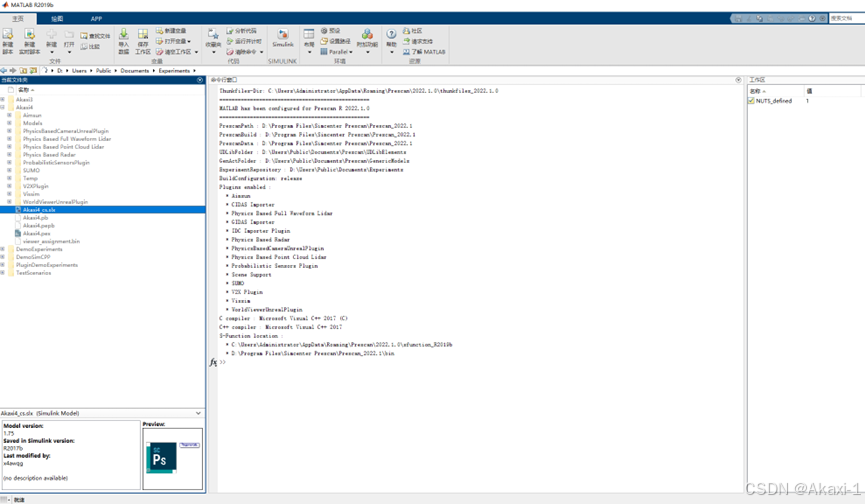Collapse the Akaxi4 folder
The image size is (865, 504).
click(3, 108)
